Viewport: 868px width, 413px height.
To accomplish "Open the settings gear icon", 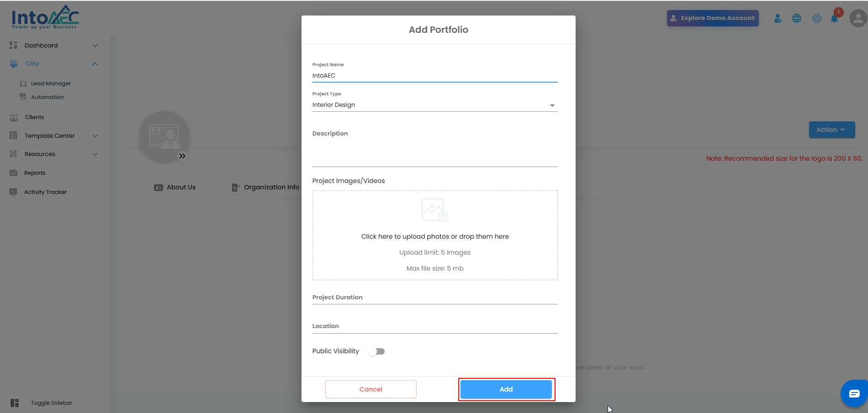I will click(x=817, y=18).
